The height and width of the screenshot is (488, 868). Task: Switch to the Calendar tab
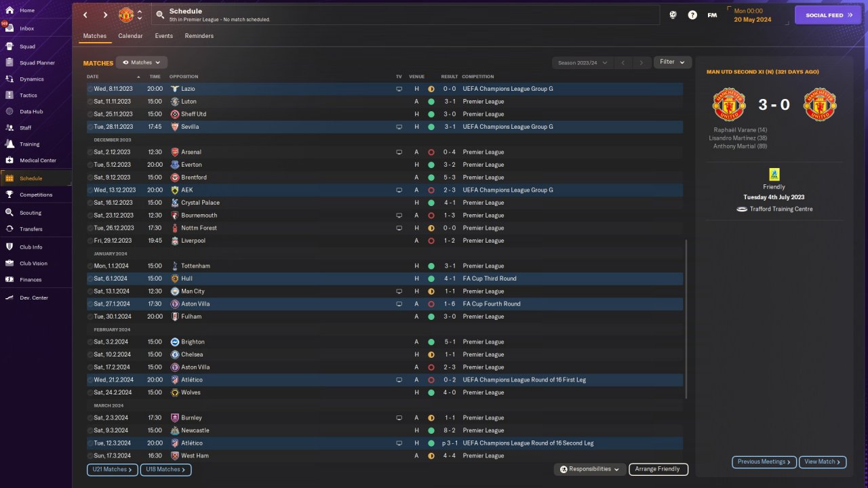coord(130,36)
